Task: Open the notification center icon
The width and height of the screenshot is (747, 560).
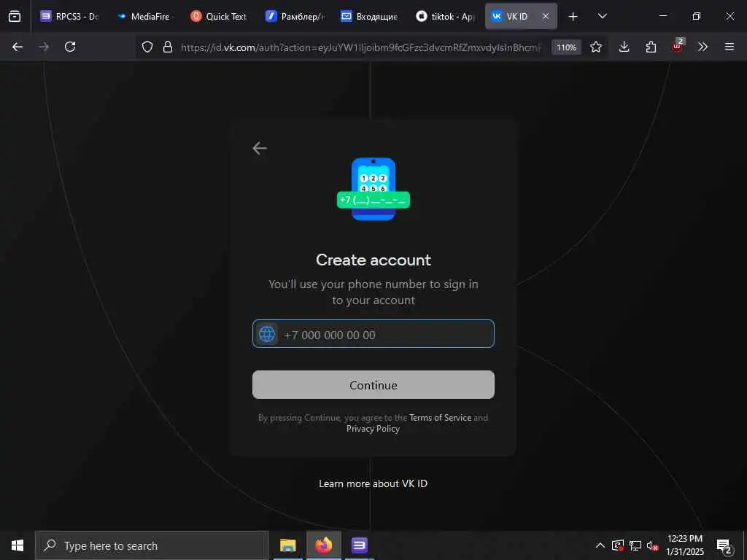Action: 724,545
